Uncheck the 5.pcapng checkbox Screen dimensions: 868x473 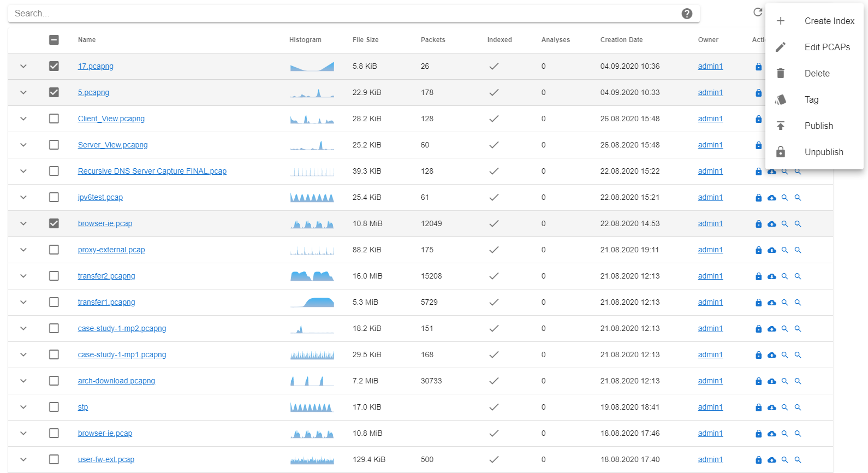pos(54,92)
